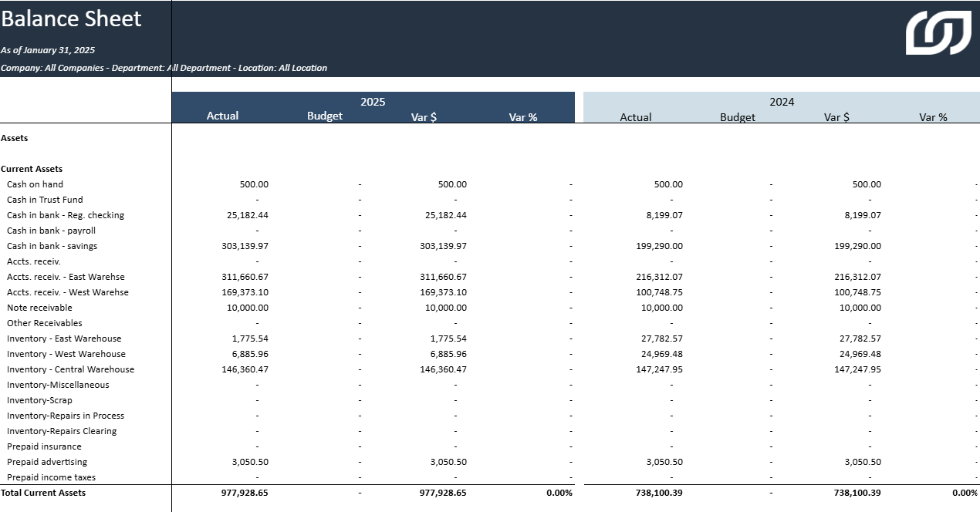Click the Total Current Assets label
This screenshot has height=512, width=980.
(43, 493)
